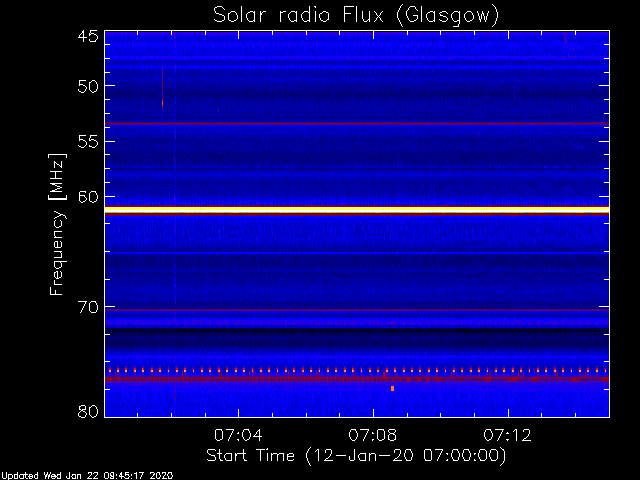Screen dimensions: 640x480
Task: Click the "70" frequency axis value
Action: pos(88,307)
